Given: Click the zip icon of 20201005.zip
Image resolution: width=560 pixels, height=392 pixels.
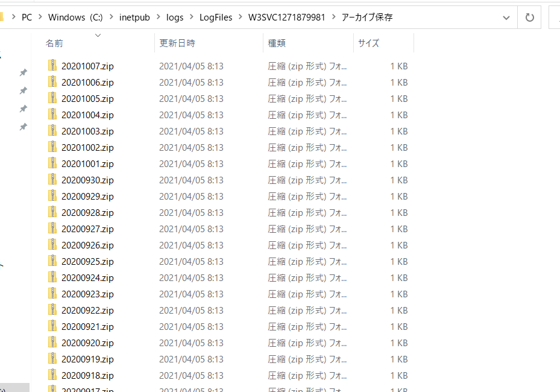Looking at the screenshot, I should tap(52, 98).
